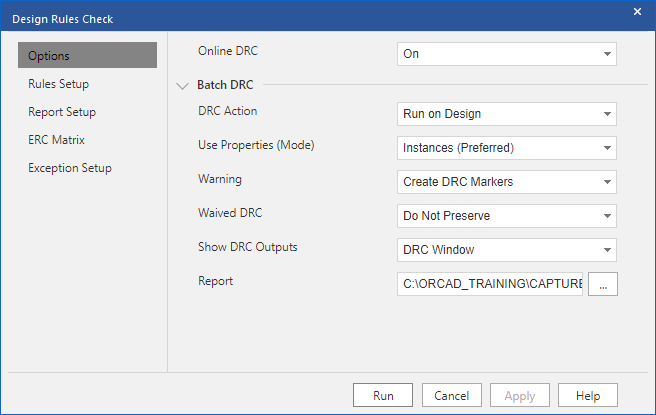
Task: Go to Exception Setup page
Action: [x=70, y=168]
